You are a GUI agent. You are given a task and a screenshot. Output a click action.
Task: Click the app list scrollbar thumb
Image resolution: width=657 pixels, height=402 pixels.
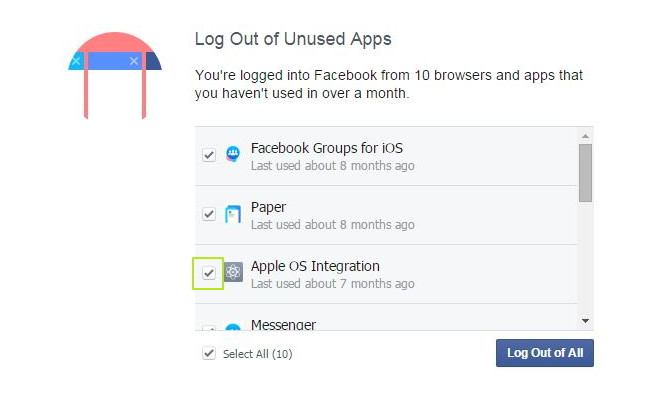585,172
